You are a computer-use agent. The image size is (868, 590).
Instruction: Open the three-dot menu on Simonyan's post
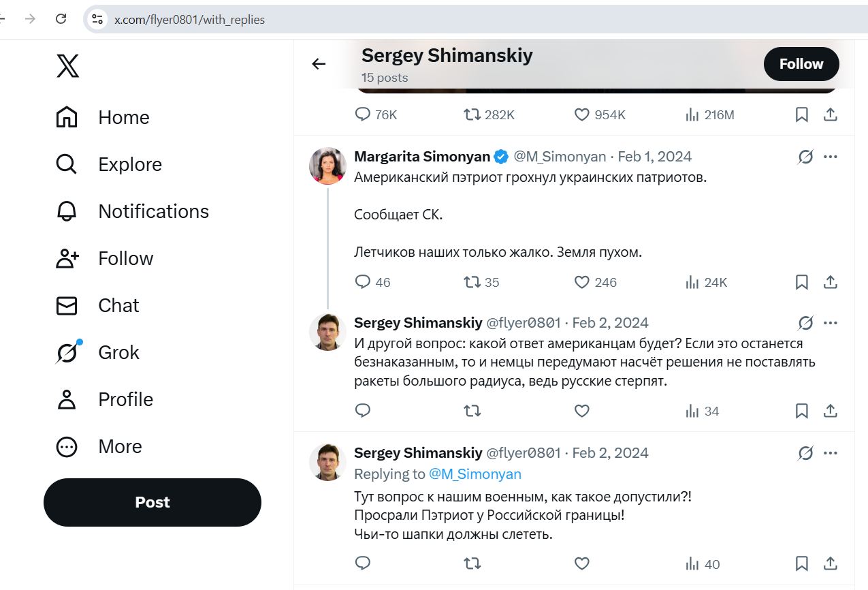[x=830, y=157]
